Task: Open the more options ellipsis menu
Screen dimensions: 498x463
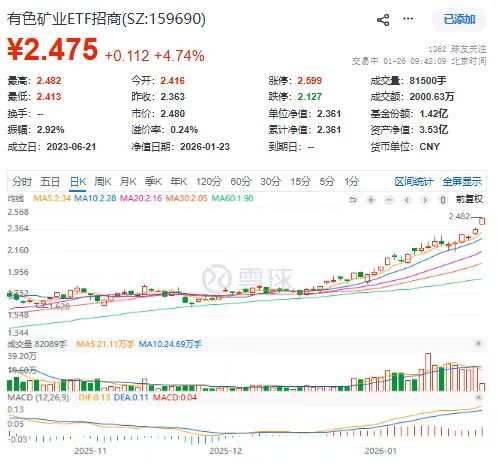Action: [x=408, y=19]
